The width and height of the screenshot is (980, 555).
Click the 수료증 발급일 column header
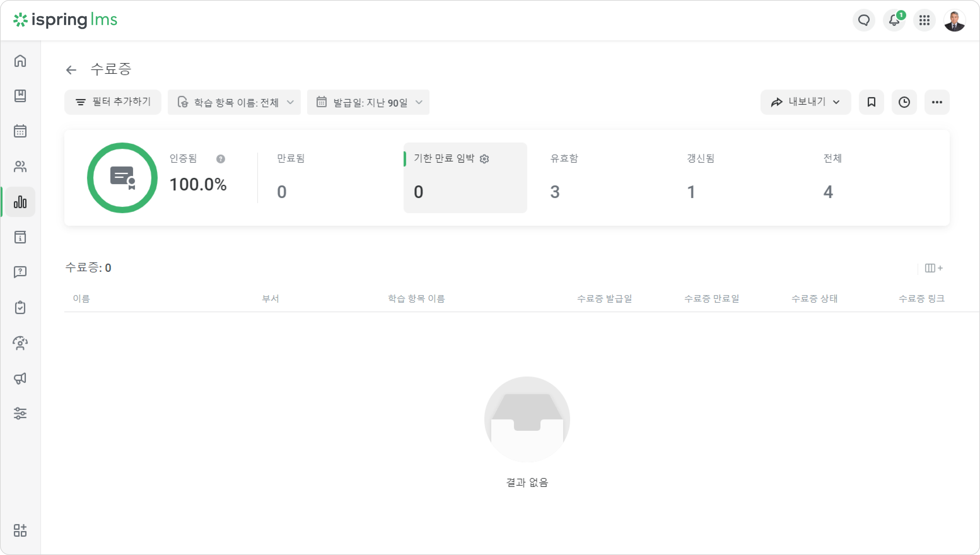[x=605, y=298]
